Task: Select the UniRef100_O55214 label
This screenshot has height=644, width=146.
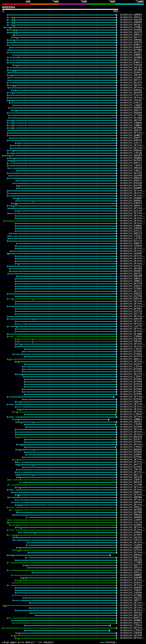Action: [131, 567]
